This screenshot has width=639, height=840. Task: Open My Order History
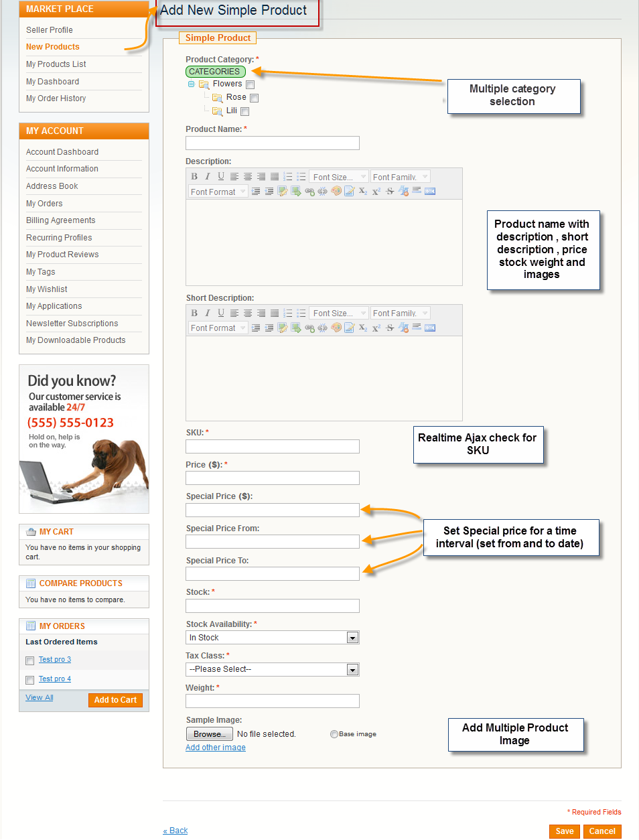[56, 98]
